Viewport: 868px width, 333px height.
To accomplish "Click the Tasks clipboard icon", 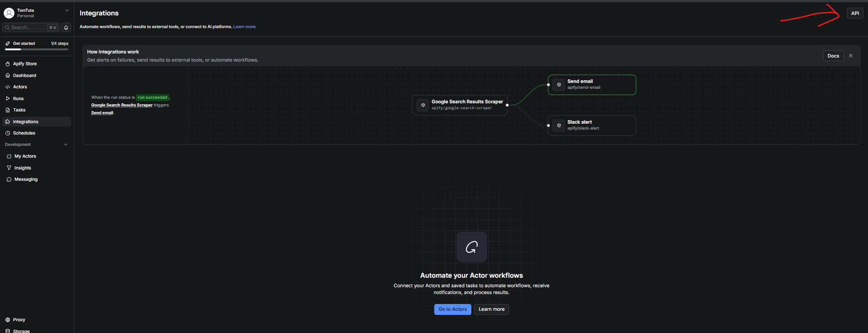I will [8, 110].
